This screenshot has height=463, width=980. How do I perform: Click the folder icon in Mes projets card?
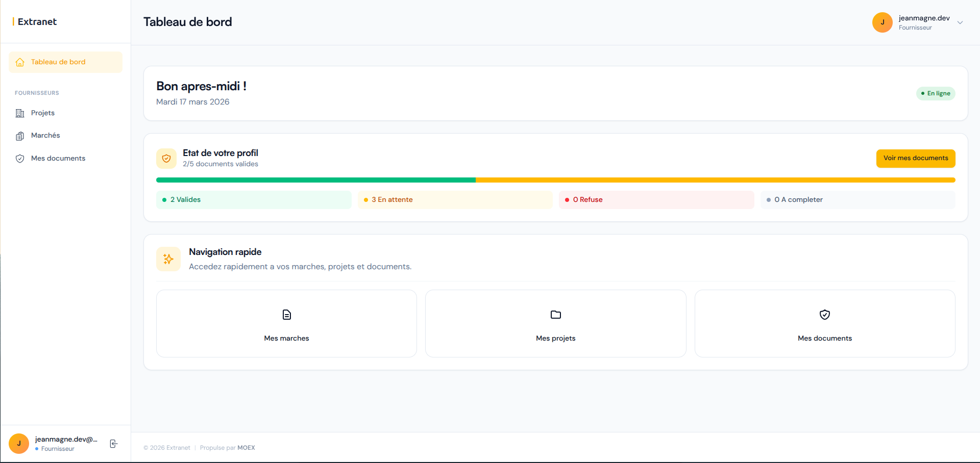tap(556, 315)
